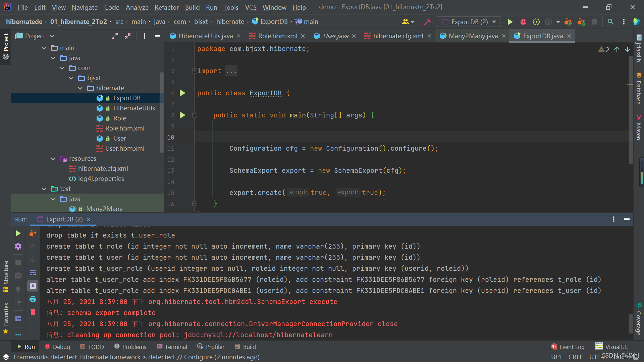Clear all console output with trash icon
This screenshot has width=644, height=362.
33,312
